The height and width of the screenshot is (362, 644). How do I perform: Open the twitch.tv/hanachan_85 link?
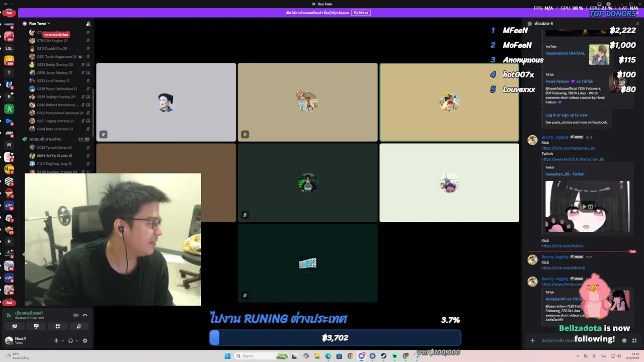click(x=573, y=159)
